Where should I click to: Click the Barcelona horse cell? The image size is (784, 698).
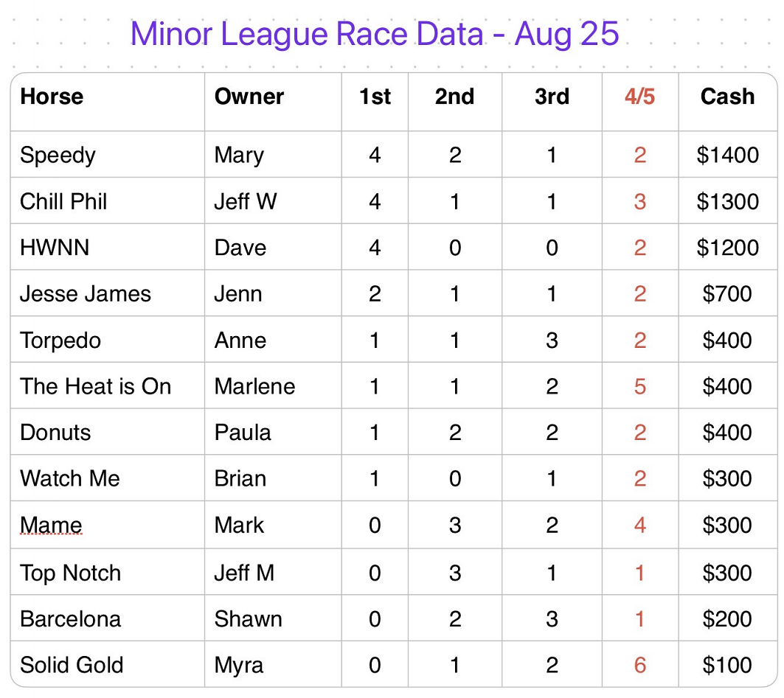point(107,618)
